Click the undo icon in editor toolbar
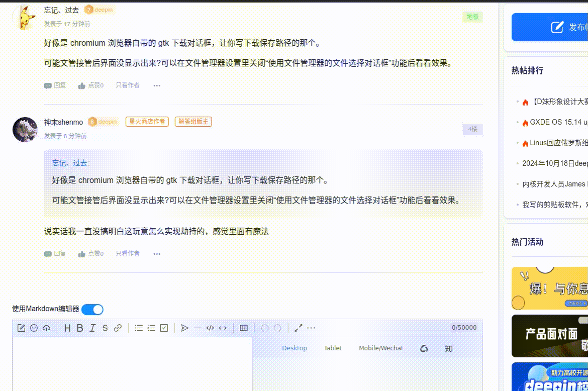 coord(265,328)
